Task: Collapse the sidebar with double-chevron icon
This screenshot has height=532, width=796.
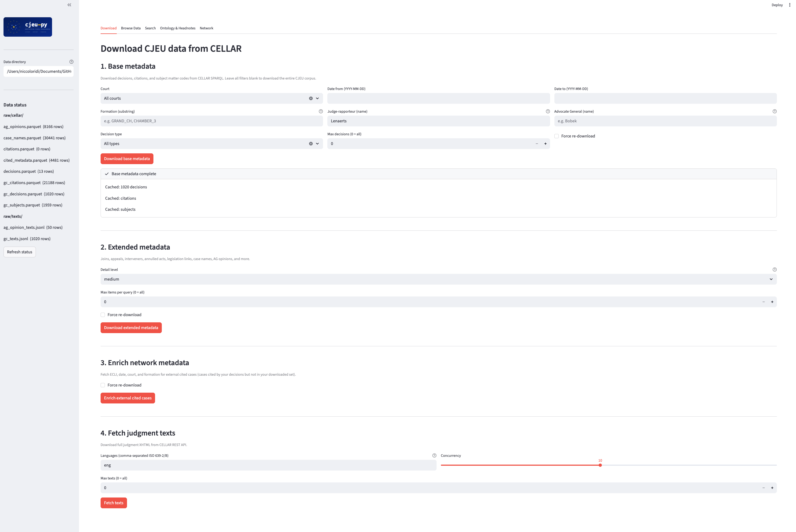Action: tap(69, 5)
